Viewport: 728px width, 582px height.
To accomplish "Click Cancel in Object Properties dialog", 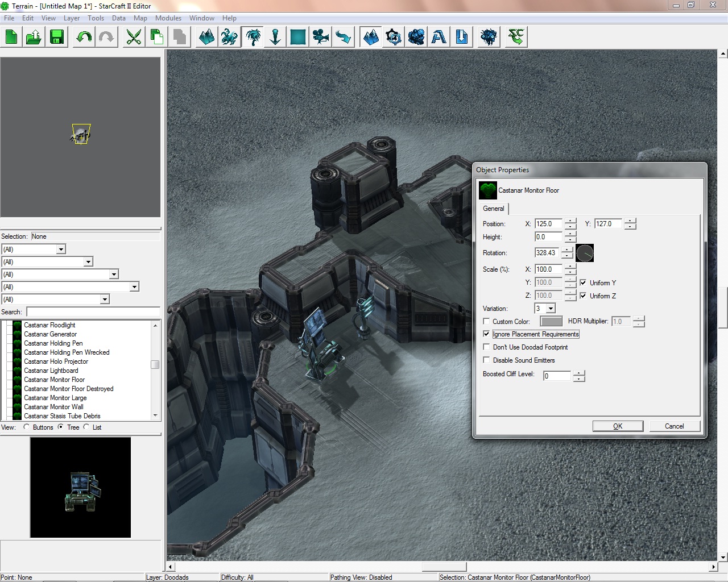I will point(674,426).
